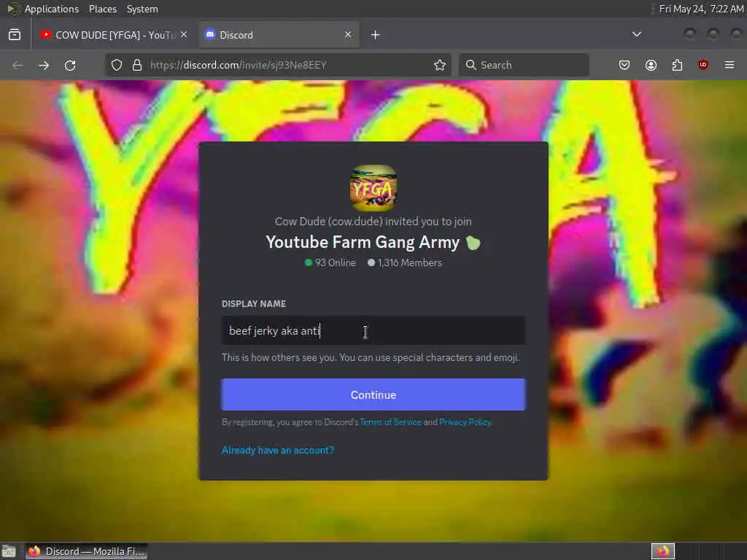747x560 pixels.
Task: Open the Extensions puzzle icon
Action: (x=677, y=65)
